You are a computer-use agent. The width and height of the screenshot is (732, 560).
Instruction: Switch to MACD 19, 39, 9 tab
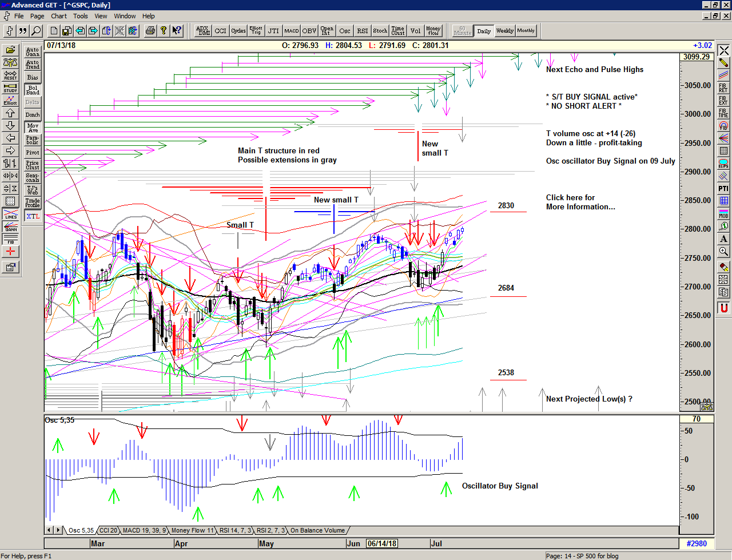coord(144,530)
